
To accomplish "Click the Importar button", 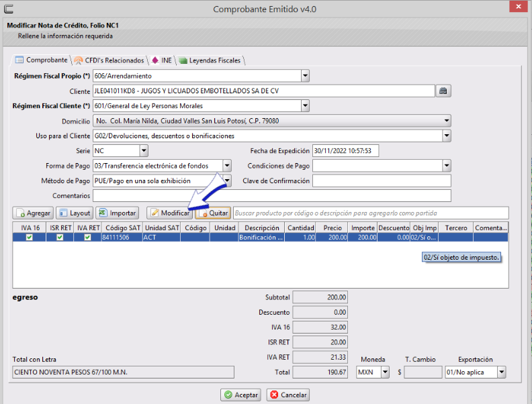I will 118,213.
